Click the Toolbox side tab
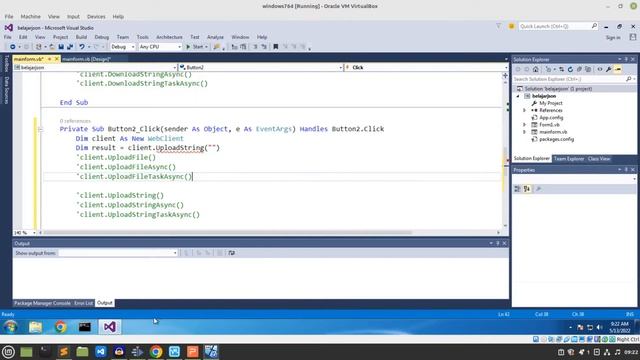 [x=7, y=64]
